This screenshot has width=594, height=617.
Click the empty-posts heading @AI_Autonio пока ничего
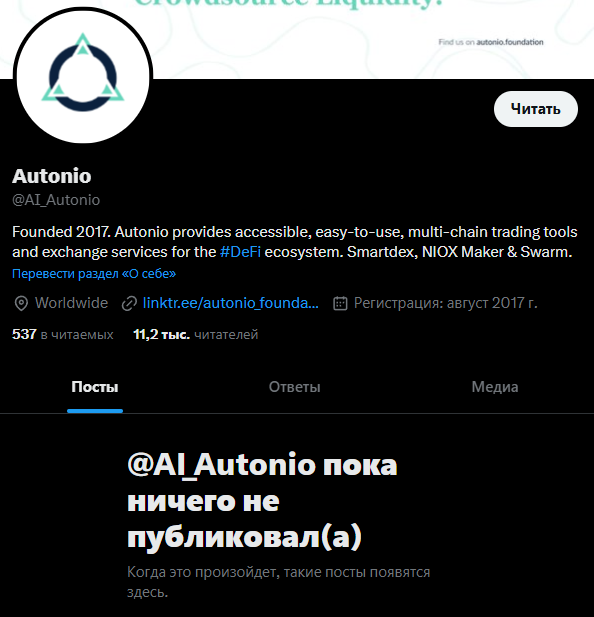point(262,501)
